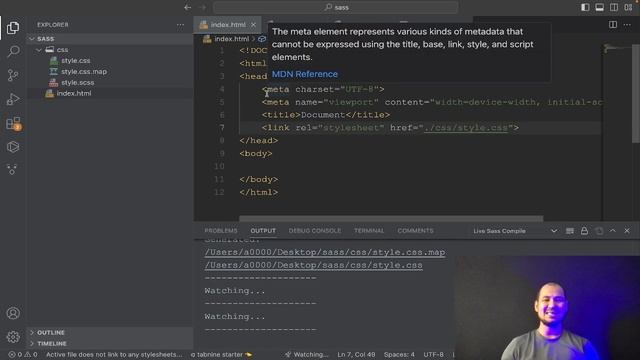Click the Spaces: 4 indentation status item
The width and height of the screenshot is (640, 360).
pyautogui.click(x=399, y=355)
